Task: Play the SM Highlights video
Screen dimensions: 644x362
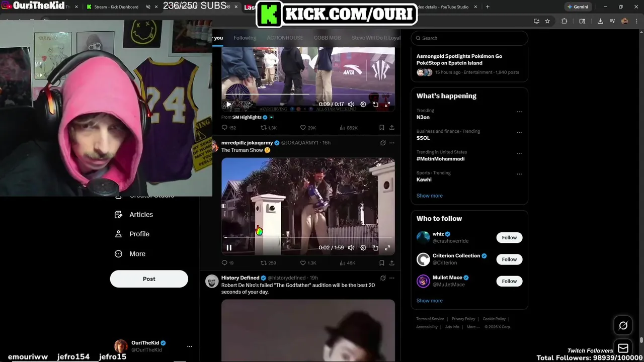Action: [x=228, y=105]
